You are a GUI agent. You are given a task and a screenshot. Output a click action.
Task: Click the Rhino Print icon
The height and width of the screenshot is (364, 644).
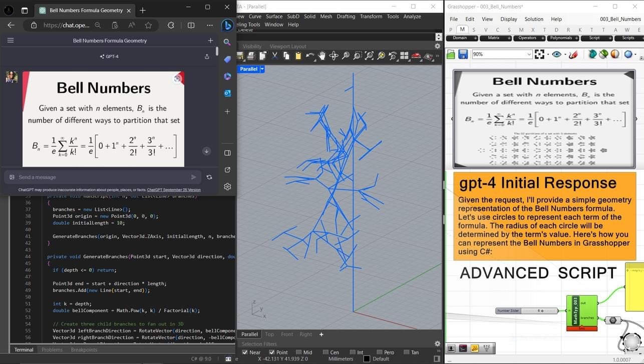click(x=251, y=56)
